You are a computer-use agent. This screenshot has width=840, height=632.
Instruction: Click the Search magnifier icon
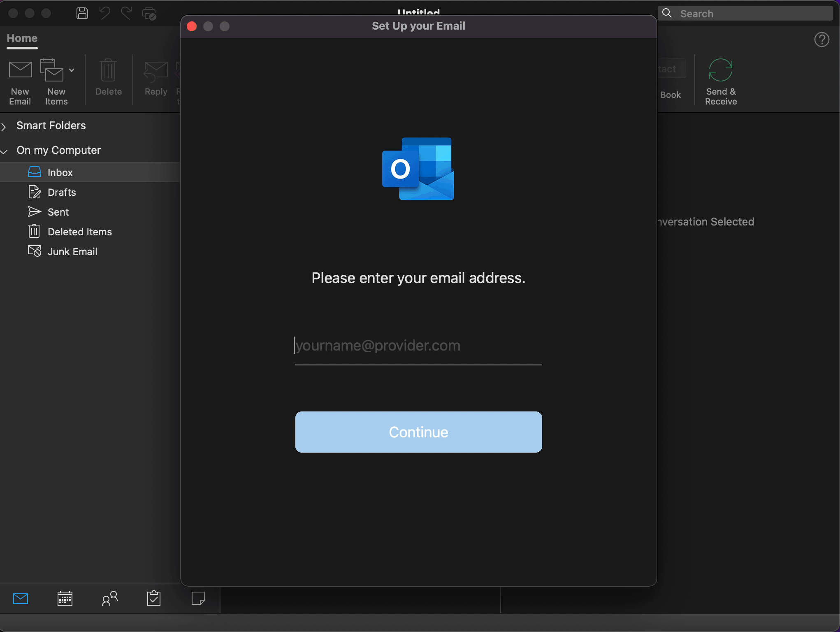(x=667, y=13)
